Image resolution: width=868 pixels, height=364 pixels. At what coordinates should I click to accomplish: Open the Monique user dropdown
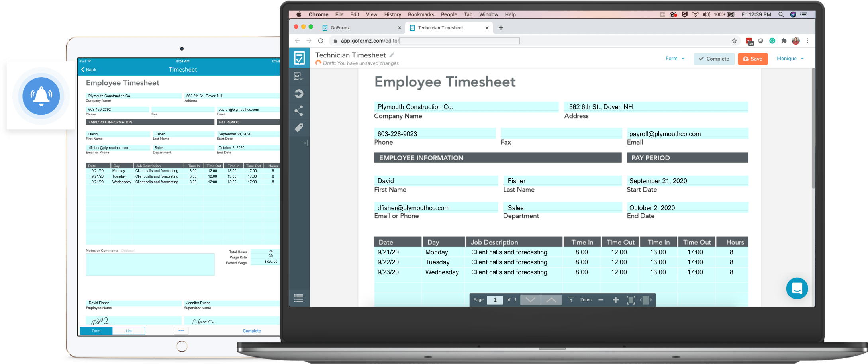click(x=789, y=58)
